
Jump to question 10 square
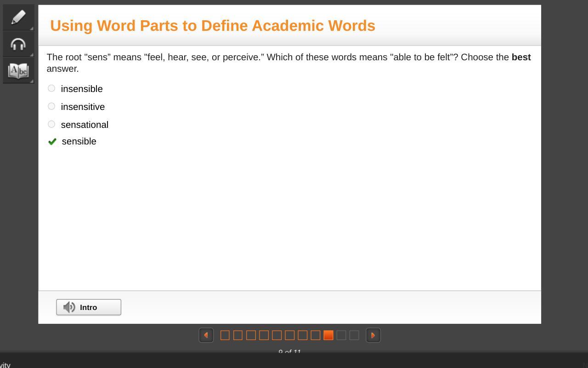click(x=341, y=335)
